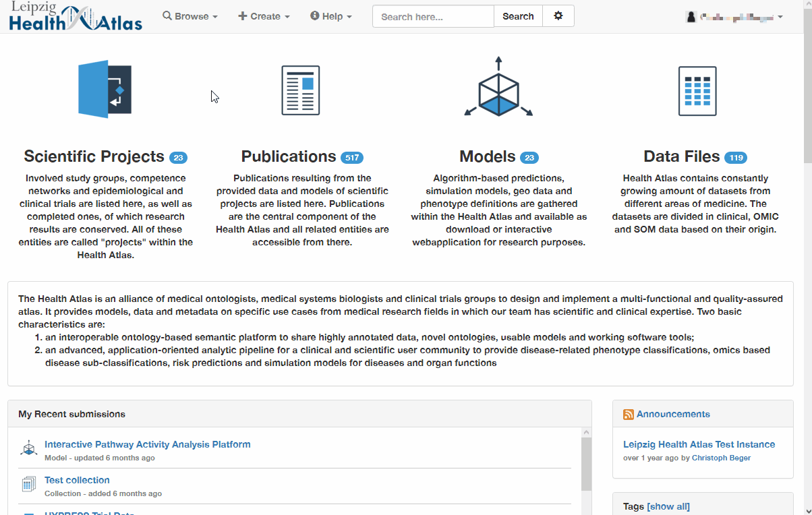This screenshot has height=515, width=812.
Task: Click inside the Search here field
Action: click(x=433, y=16)
